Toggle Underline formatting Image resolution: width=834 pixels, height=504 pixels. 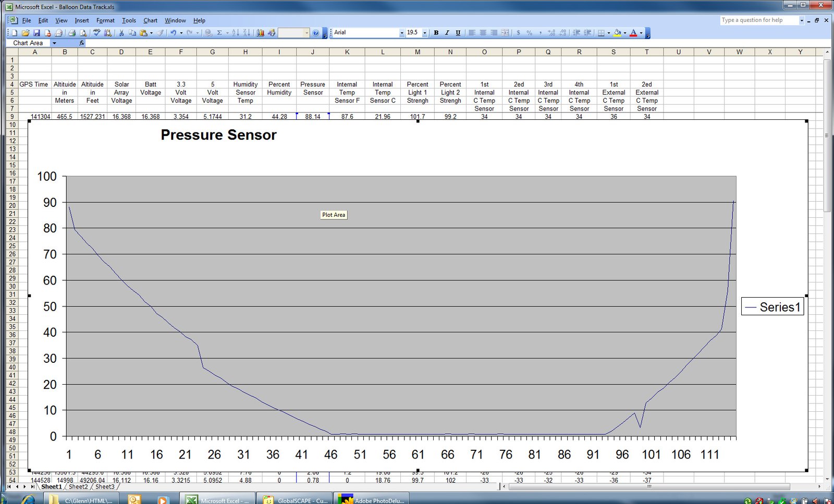pyautogui.click(x=458, y=32)
